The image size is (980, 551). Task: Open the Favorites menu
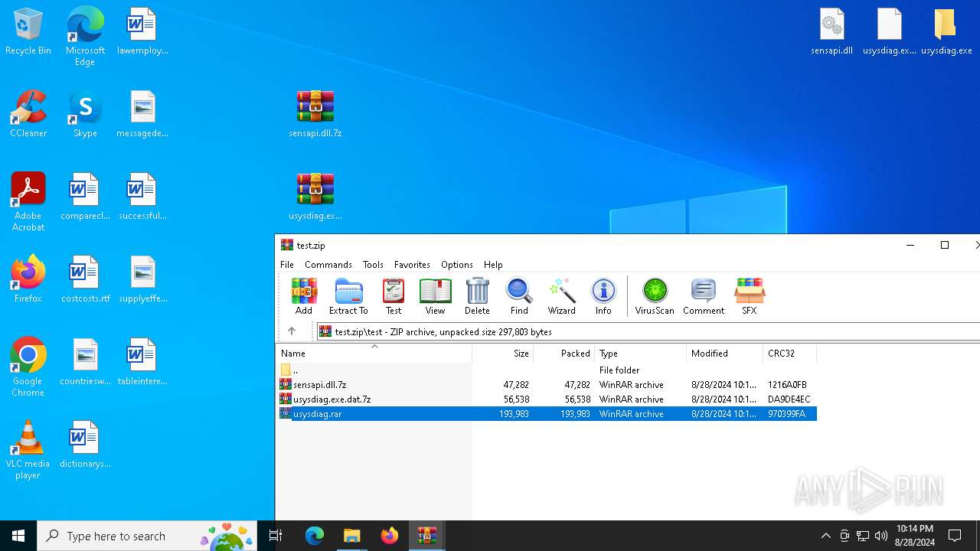(x=412, y=265)
